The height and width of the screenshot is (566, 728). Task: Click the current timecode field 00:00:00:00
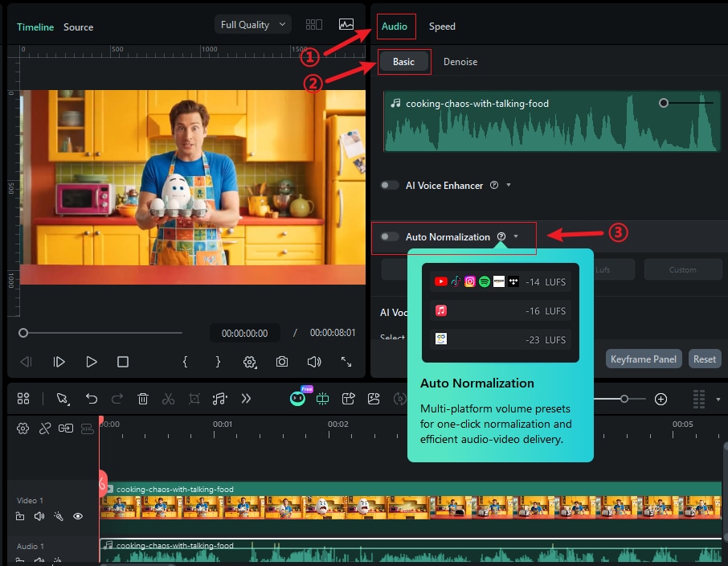[x=245, y=333]
